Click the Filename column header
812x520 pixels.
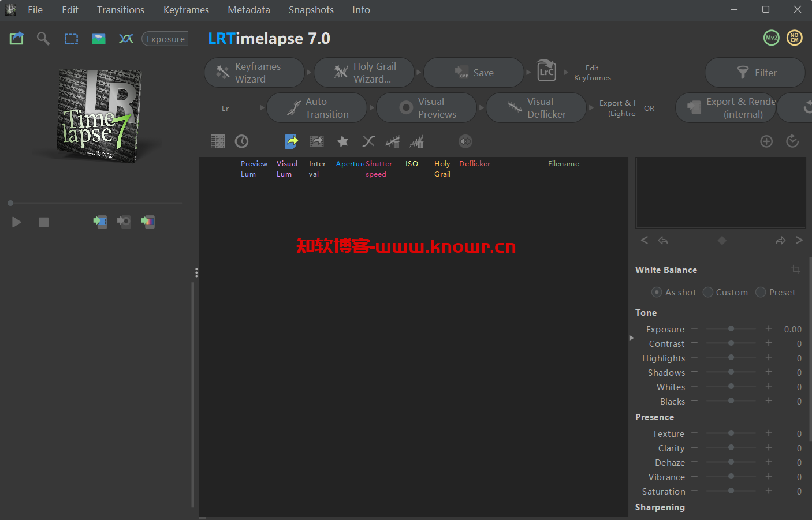tap(564, 164)
